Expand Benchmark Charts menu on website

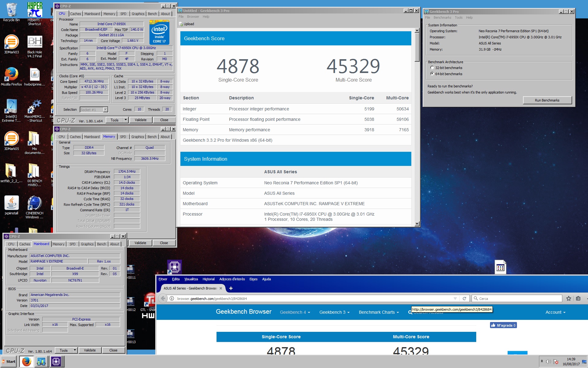click(x=379, y=312)
